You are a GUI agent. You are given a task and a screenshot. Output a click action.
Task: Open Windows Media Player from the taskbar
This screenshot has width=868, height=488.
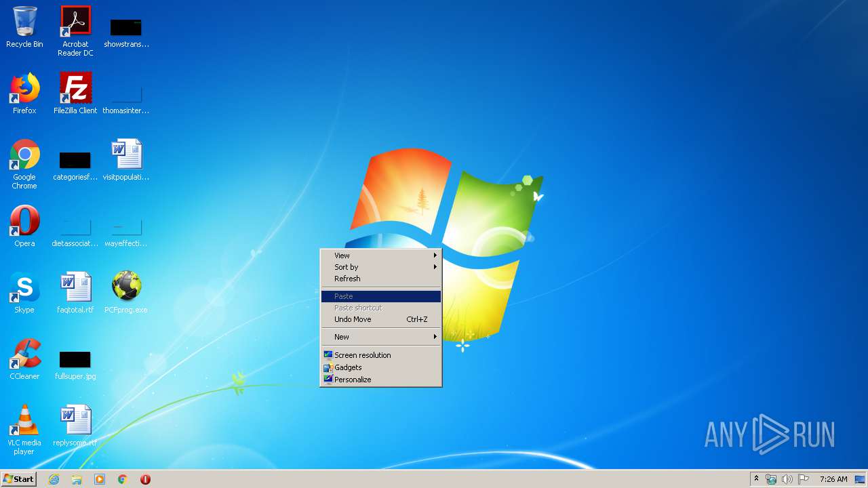point(100,479)
